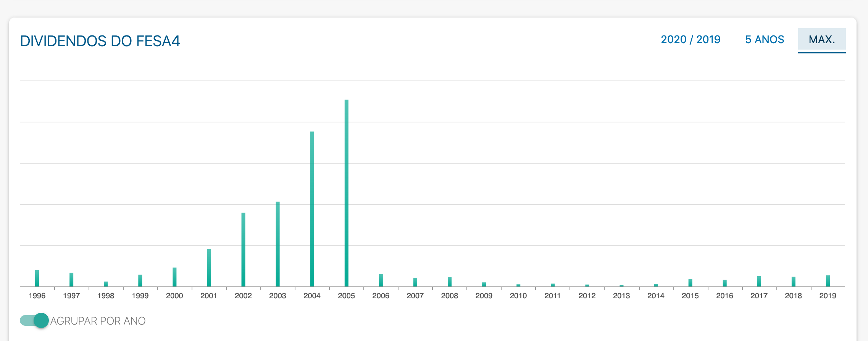Click the 1999 dividend bar
The width and height of the screenshot is (868, 341).
[140, 280]
